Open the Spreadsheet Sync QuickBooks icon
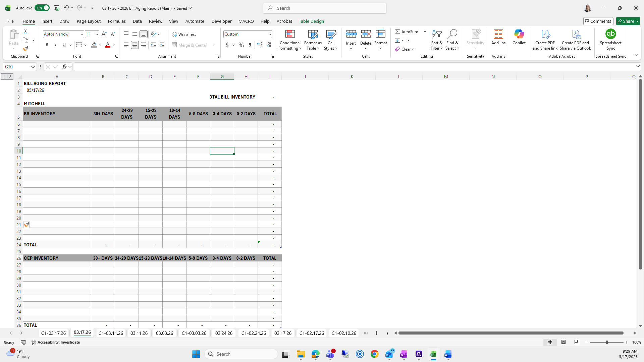 (610, 34)
